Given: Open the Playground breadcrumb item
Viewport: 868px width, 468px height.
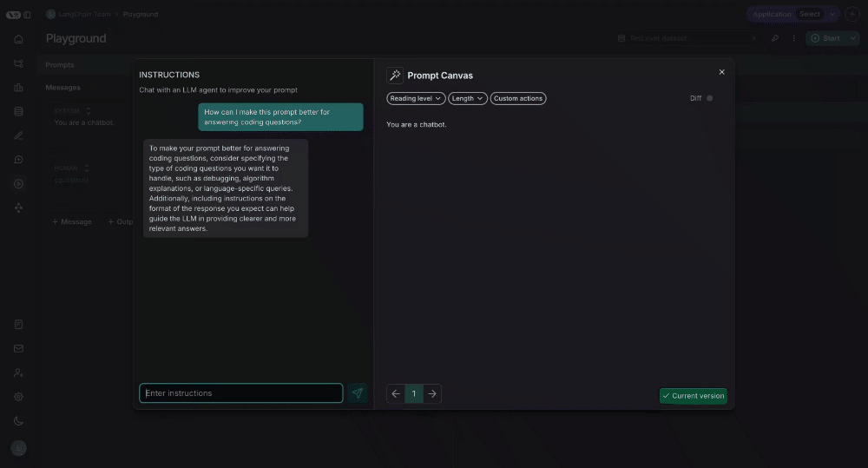Looking at the screenshot, I should (140, 15).
